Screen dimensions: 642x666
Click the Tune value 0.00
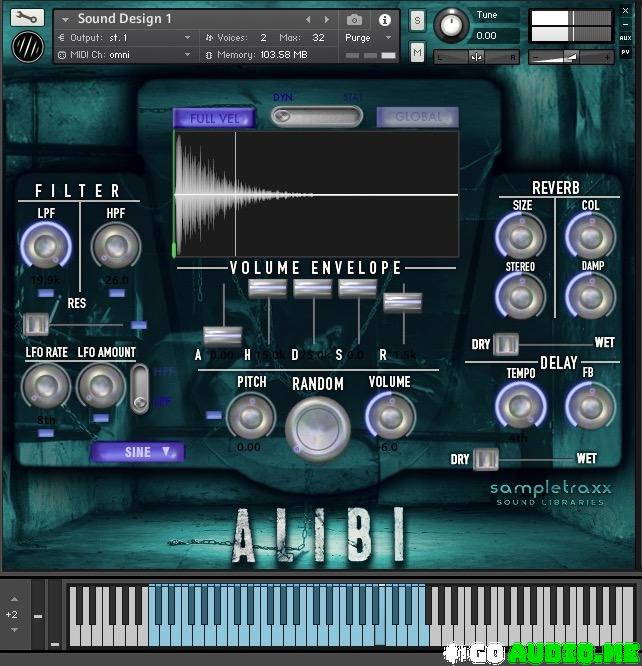point(486,36)
